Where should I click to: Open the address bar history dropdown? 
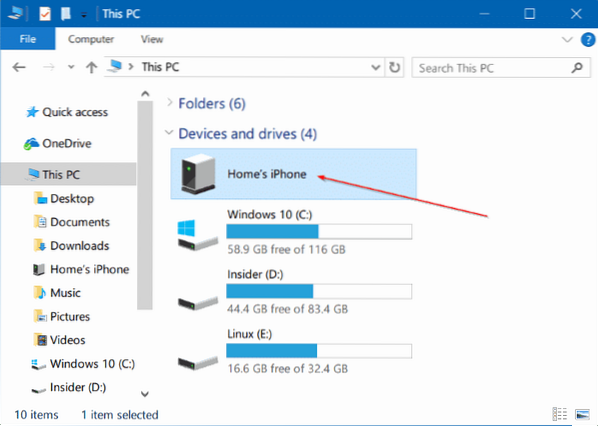(x=376, y=68)
